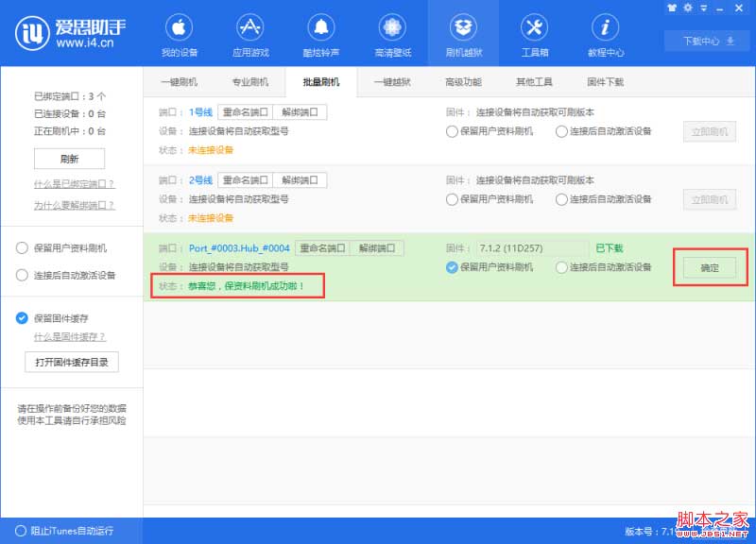Open 教程中心 info icon

point(605,27)
